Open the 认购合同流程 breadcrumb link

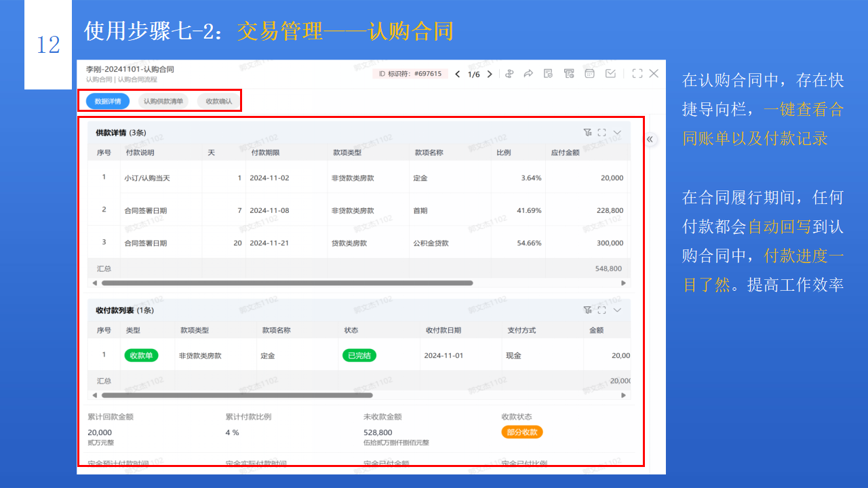point(139,78)
